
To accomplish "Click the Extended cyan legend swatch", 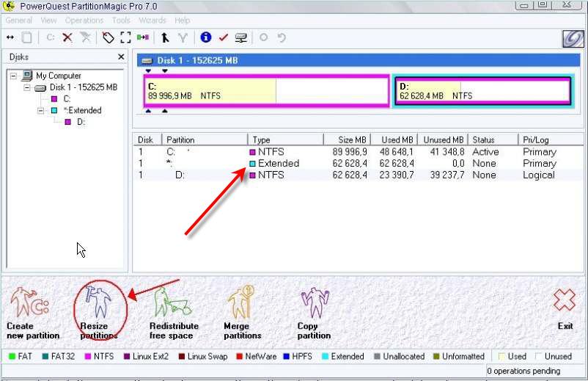I will point(325,356).
